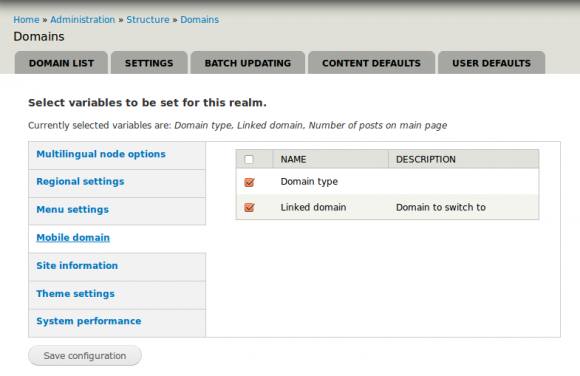The image size is (580, 376).
Task: Go to the Content Defaults tab
Action: (x=371, y=63)
